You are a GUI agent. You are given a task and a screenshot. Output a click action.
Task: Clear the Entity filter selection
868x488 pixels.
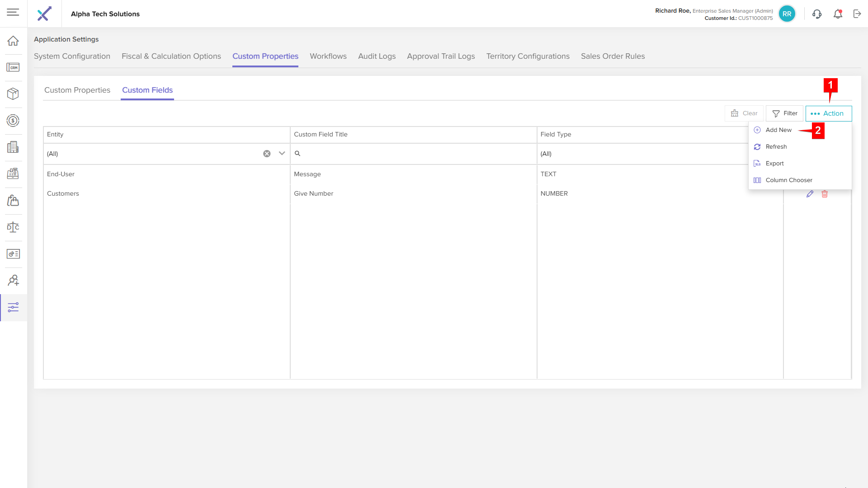click(x=267, y=154)
